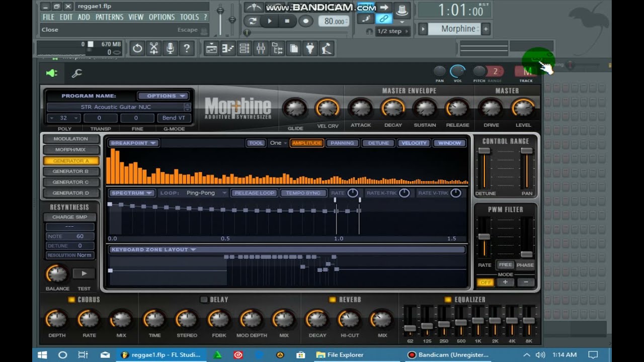Open the Browser tree icon
This screenshot has height=362, width=644.
pyautogui.click(x=277, y=48)
